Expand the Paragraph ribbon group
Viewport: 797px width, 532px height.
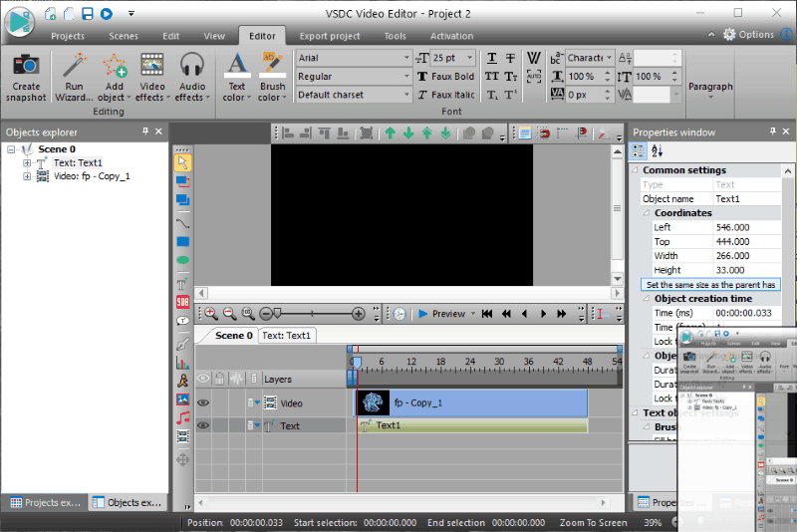point(710,90)
